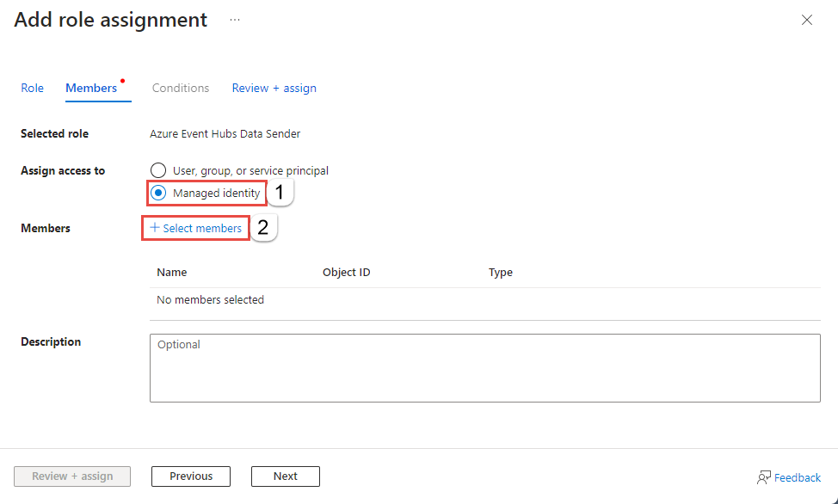This screenshot has width=838, height=504.
Task: Go to the Review + assign tab
Action: click(x=274, y=88)
